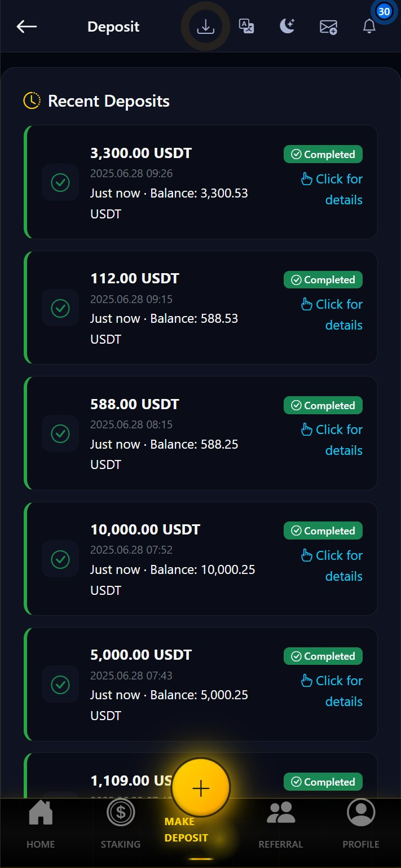Toggle dark mode moon icon
This screenshot has width=401, height=868.
click(288, 26)
